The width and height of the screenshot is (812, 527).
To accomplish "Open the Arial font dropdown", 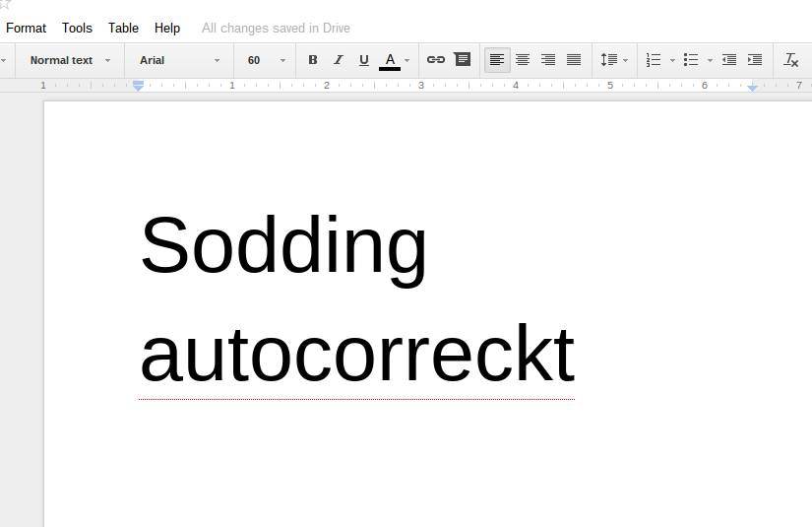I will coord(179,60).
